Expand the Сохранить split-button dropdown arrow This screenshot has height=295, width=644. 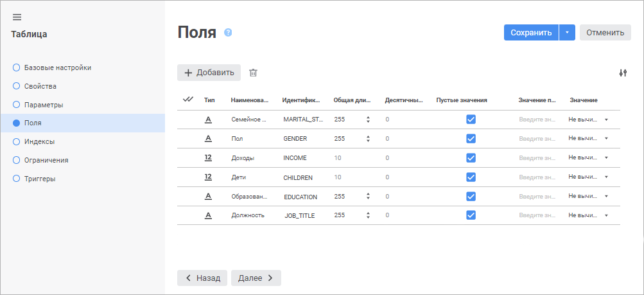click(567, 33)
